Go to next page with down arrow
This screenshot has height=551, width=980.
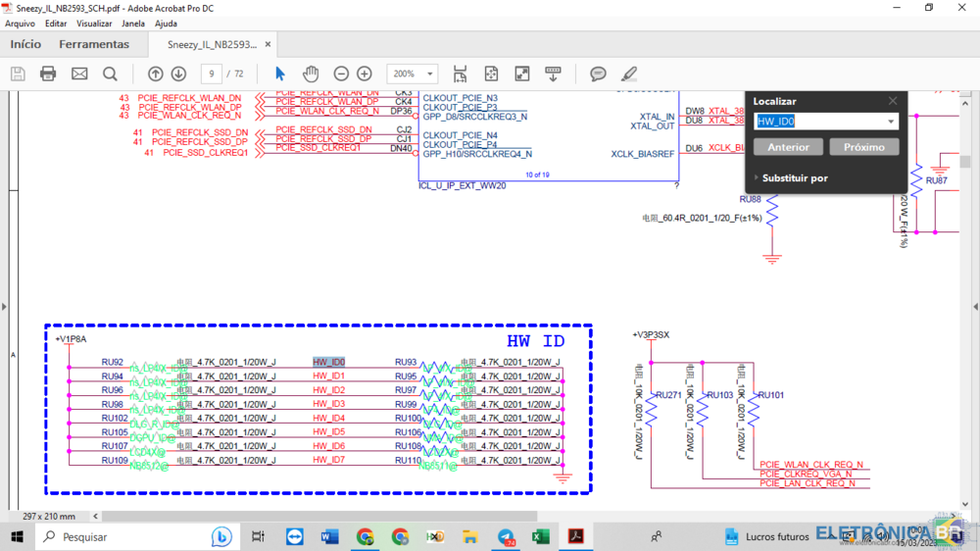point(178,74)
